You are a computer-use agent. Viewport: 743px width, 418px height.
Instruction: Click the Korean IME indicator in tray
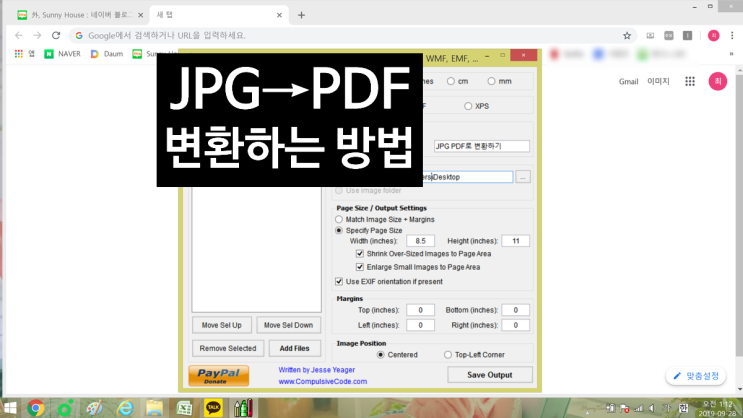click(x=683, y=408)
